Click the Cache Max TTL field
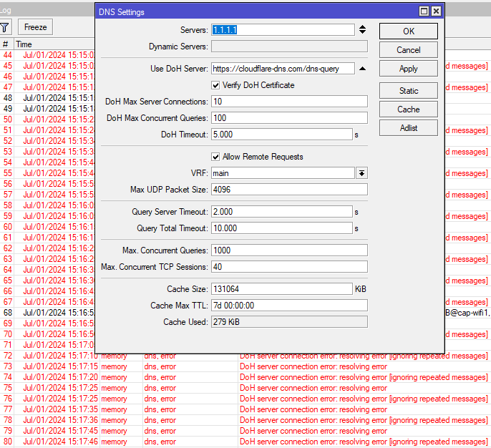 point(289,306)
